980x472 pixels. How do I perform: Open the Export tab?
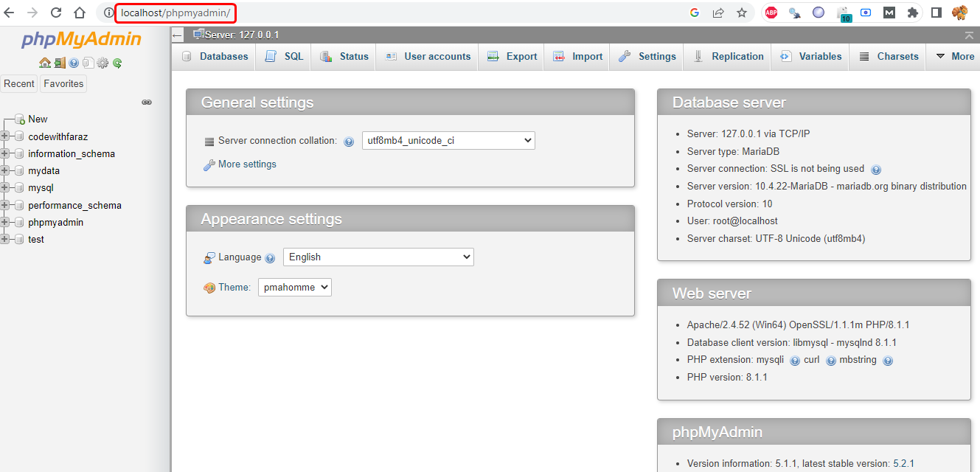pos(512,56)
